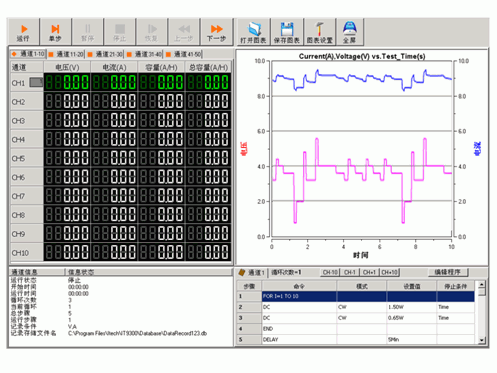Click the CH+1 next channel button

coord(369,272)
